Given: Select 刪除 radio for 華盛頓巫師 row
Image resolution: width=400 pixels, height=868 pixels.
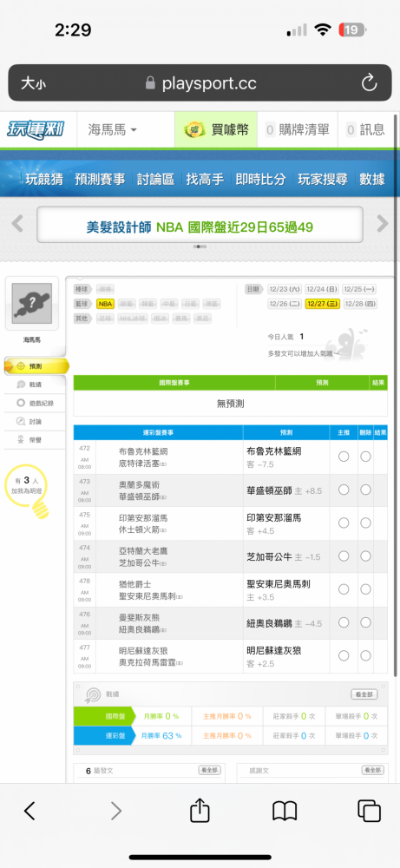Looking at the screenshot, I should pyautogui.click(x=365, y=490).
